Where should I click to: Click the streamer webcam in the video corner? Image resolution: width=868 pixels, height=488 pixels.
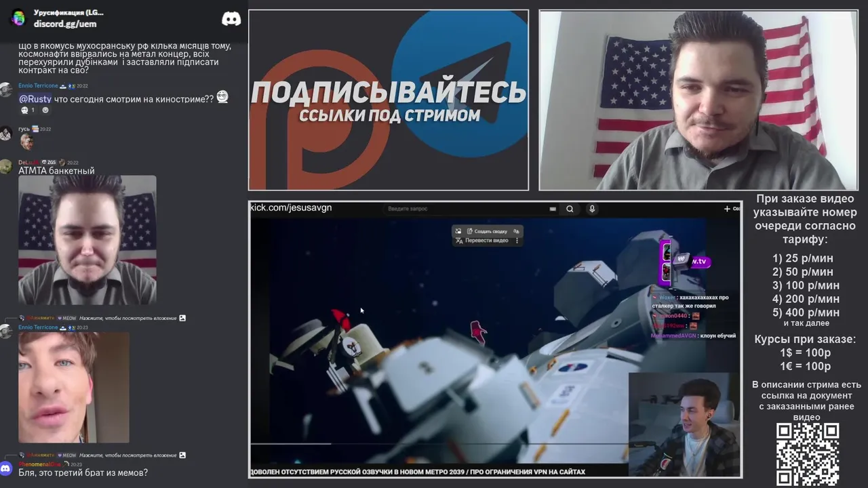point(684,424)
